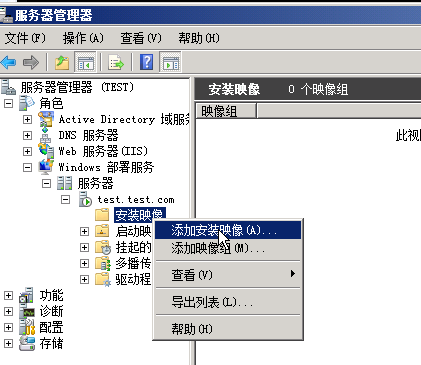The height and width of the screenshot is (365, 421).
Task: Collapse the Windows 部署服务 node
Action: tap(27, 167)
